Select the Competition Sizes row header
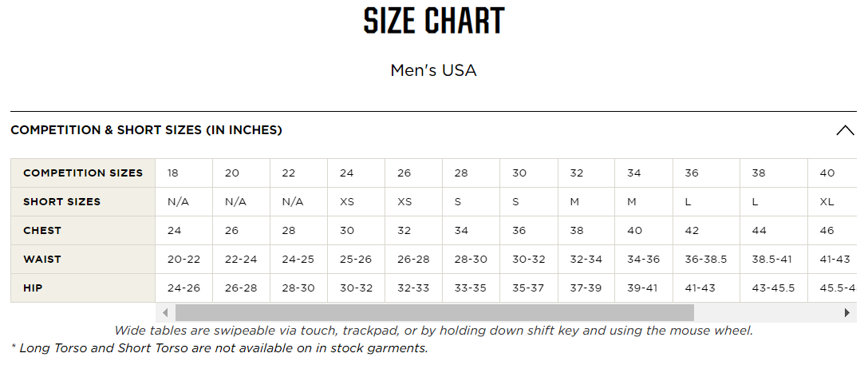This screenshot has width=868, height=373. (x=83, y=173)
